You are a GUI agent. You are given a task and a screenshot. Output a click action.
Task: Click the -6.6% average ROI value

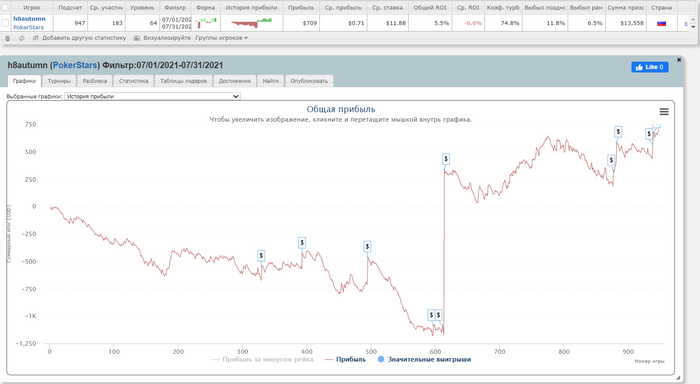(473, 23)
